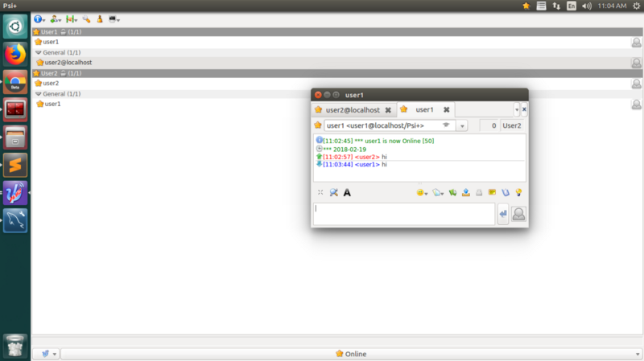Click the blue info icon in roster toolbar
This screenshot has height=361, width=644.
coord(39,18)
